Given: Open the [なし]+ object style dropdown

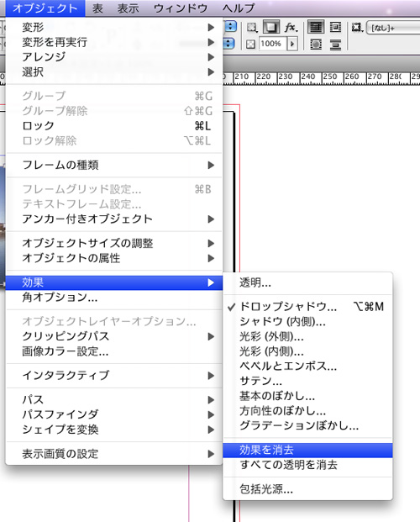Looking at the screenshot, I should (x=393, y=28).
